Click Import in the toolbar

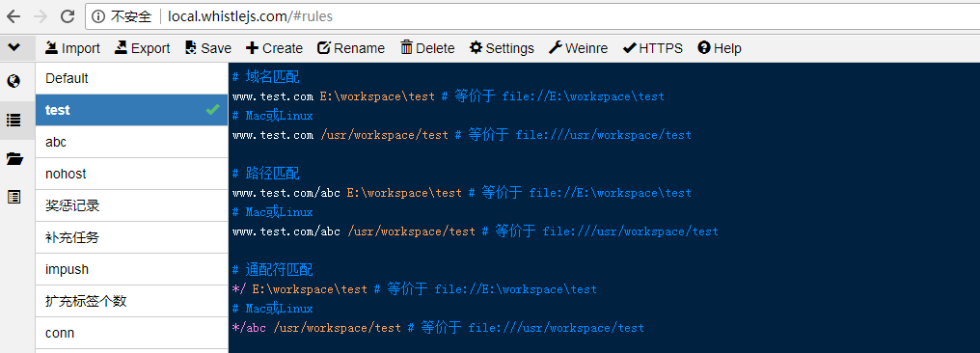(72, 48)
